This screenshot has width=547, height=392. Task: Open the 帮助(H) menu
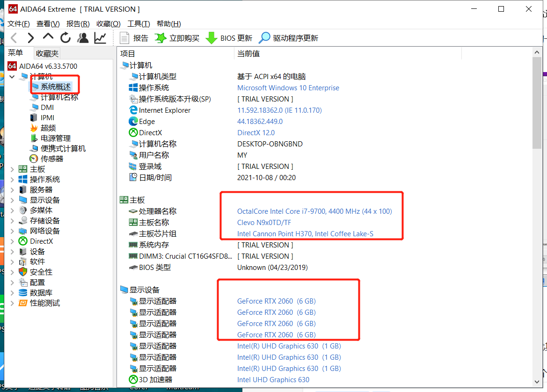169,24
